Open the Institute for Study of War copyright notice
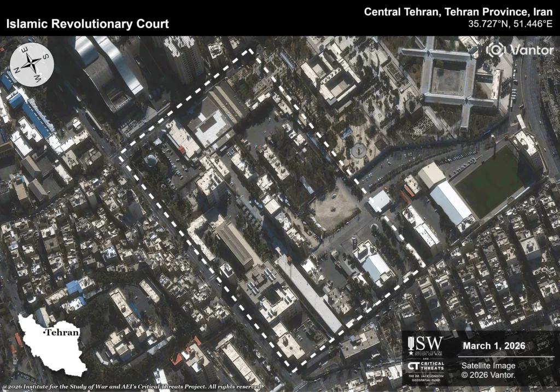Screen dimensions: 560x392 tap(132, 387)
